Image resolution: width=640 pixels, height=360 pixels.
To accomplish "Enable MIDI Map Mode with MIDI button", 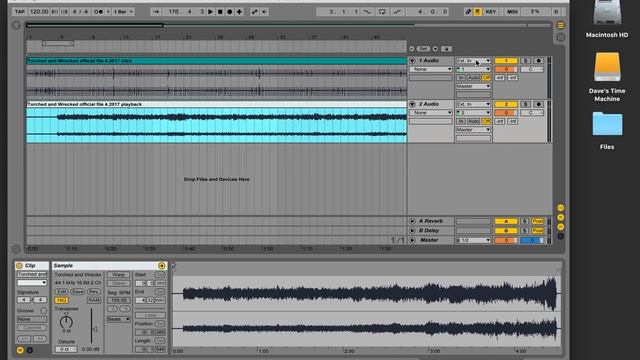I will 512,12.
